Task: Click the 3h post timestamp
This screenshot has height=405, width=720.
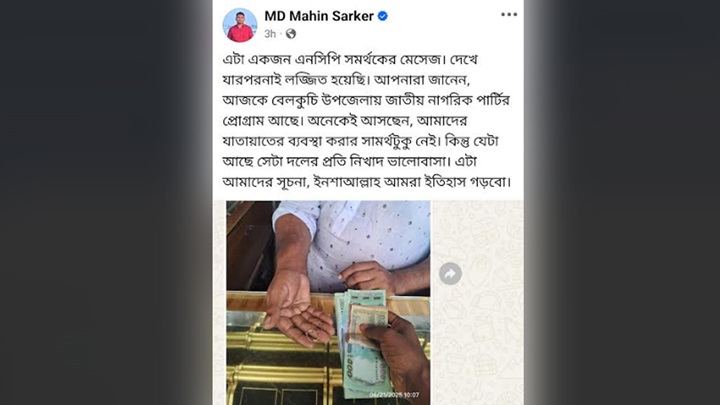Action: [270, 34]
